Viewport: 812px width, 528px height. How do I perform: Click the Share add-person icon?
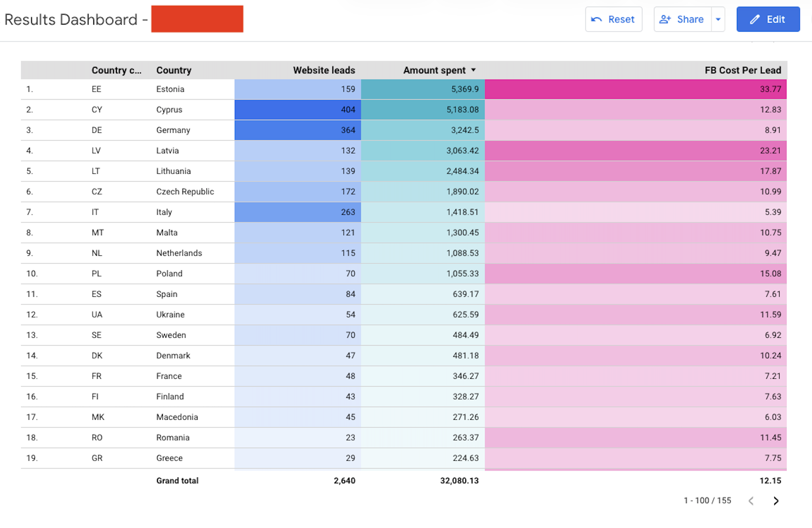pos(665,20)
